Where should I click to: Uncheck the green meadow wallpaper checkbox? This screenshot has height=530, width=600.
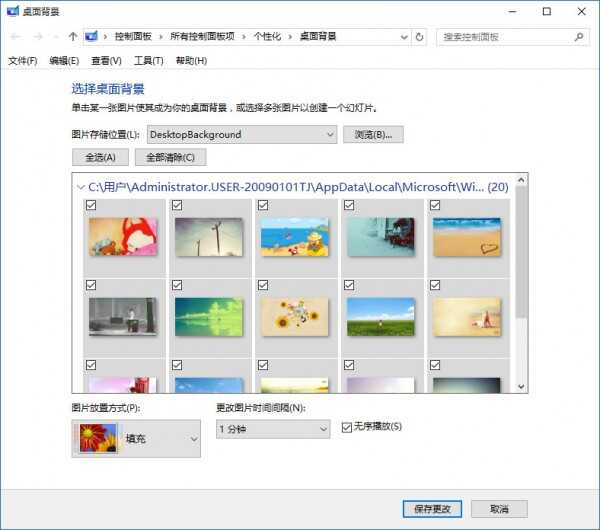[348, 285]
